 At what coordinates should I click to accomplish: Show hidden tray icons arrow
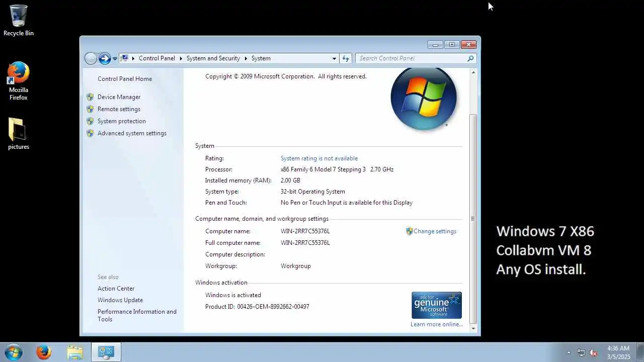[569, 353]
